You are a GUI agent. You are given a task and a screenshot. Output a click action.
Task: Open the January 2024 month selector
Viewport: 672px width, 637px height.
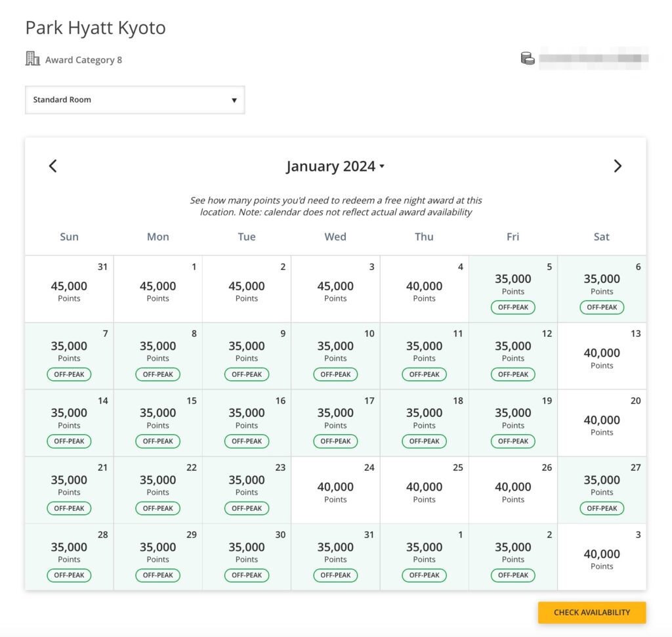coord(335,165)
